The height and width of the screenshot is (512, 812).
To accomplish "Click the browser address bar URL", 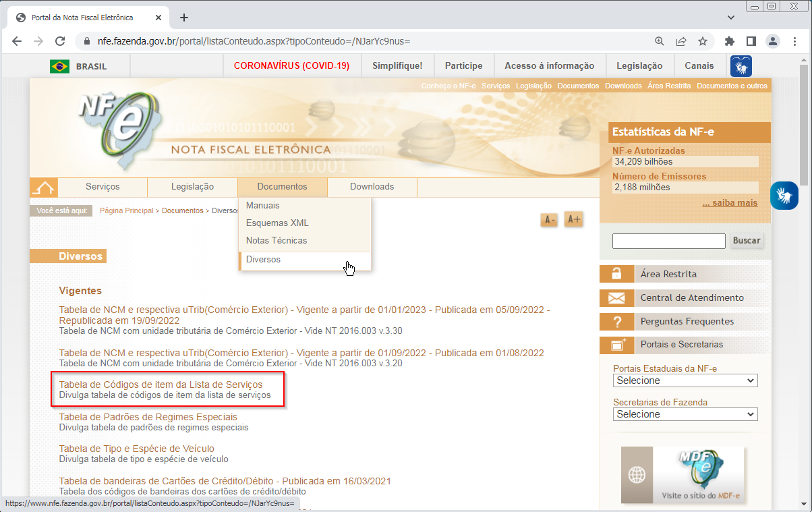I will [254, 41].
